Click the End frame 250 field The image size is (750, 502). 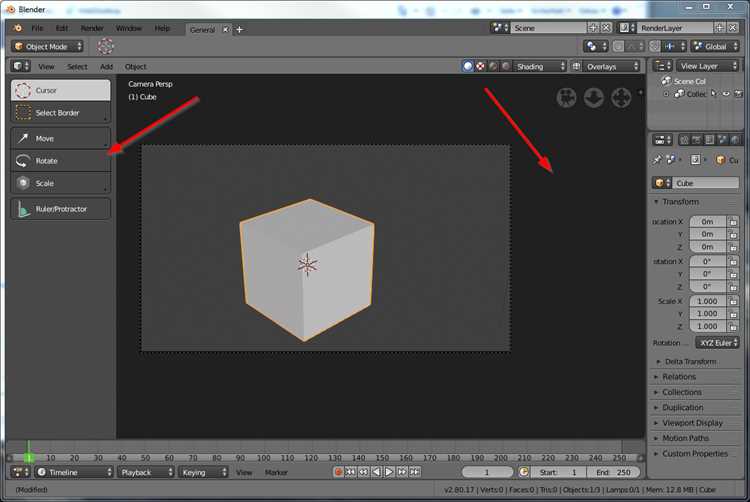click(x=613, y=472)
